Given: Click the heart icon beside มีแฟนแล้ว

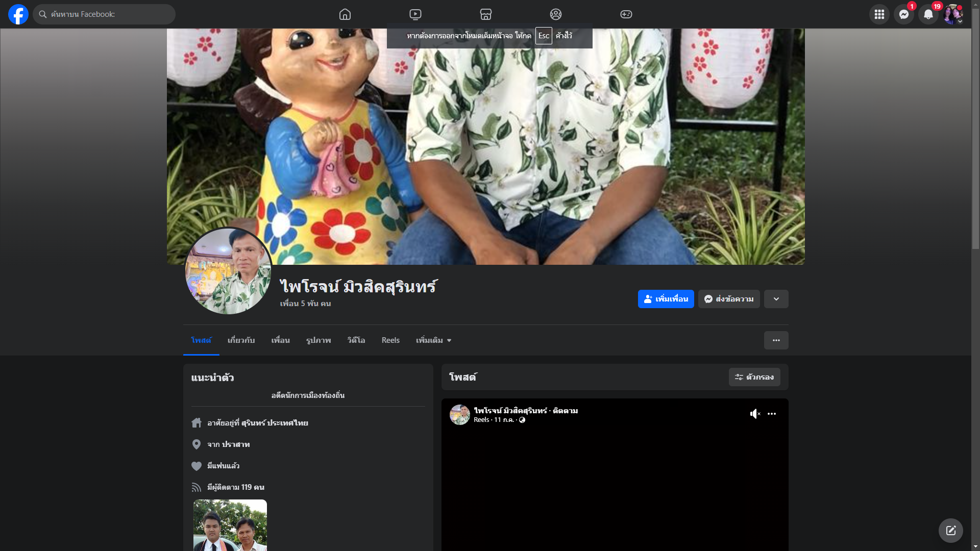Looking at the screenshot, I should 197,466.
